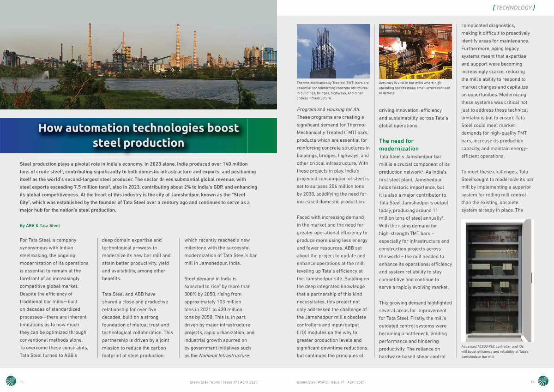Screen dimensions: 554x392
Task: Click the headline "How automation technologies boost steel production"
Action: [138, 135]
